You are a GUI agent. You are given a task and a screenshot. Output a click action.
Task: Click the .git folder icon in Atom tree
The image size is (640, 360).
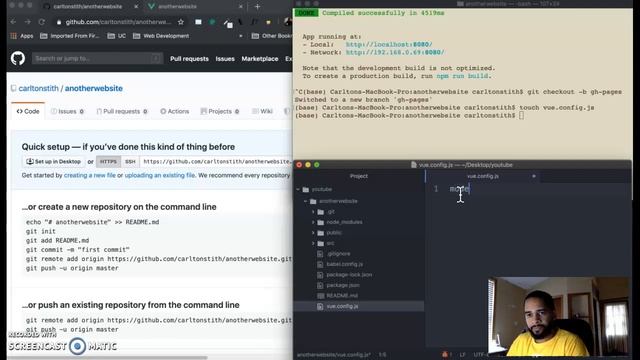(321, 212)
